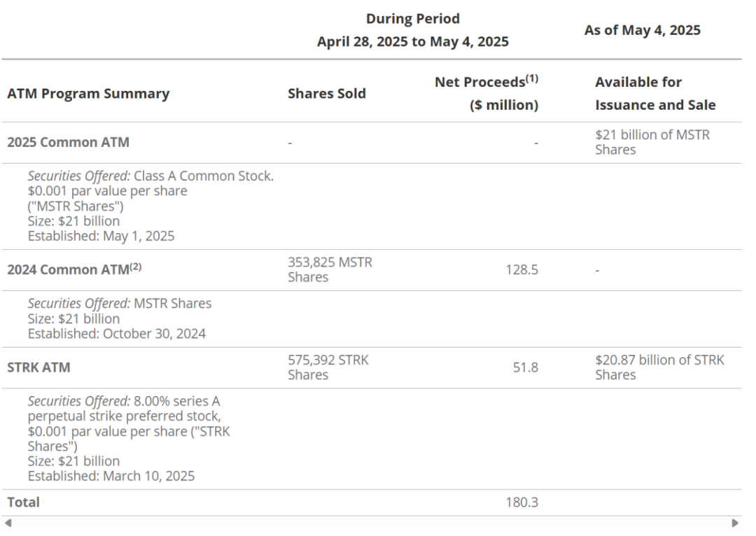Click the '353,825 MSTR Shares' cell
756x536 pixels.
[x=330, y=269]
